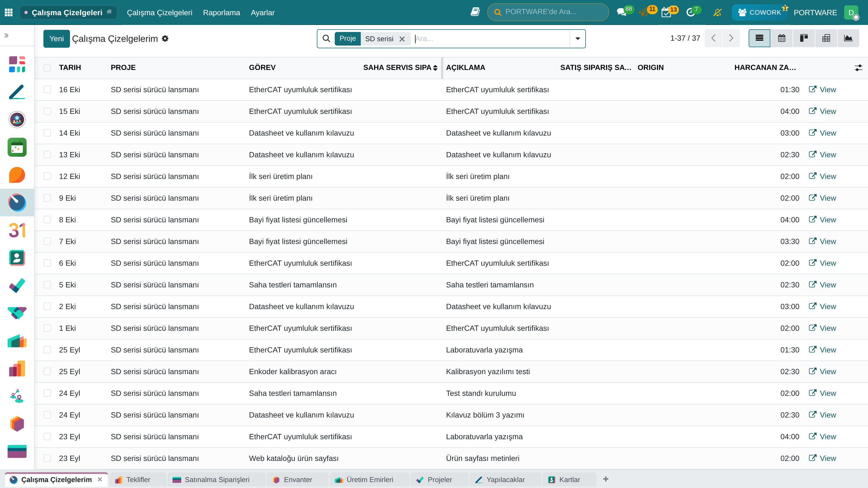Select the 5 Eki row checkbox
This screenshot has height=488, width=868.
tap(47, 285)
